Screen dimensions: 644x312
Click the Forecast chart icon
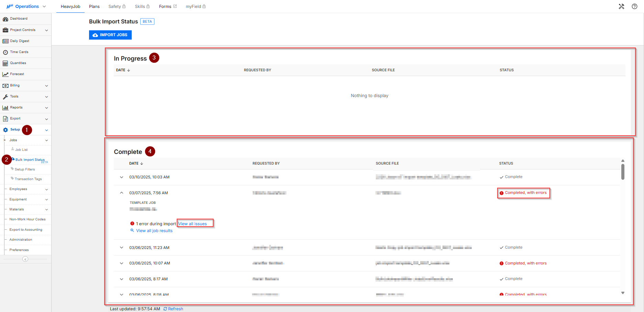[x=6, y=74]
